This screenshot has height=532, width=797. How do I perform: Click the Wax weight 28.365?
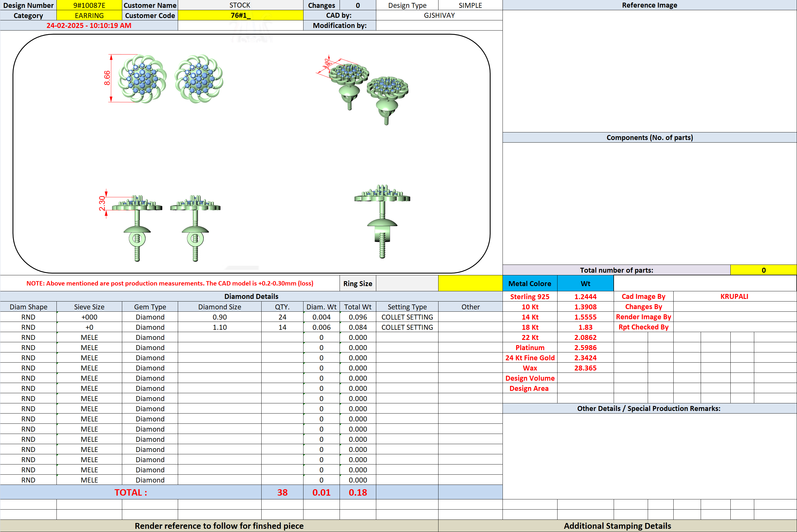coord(585,368)
